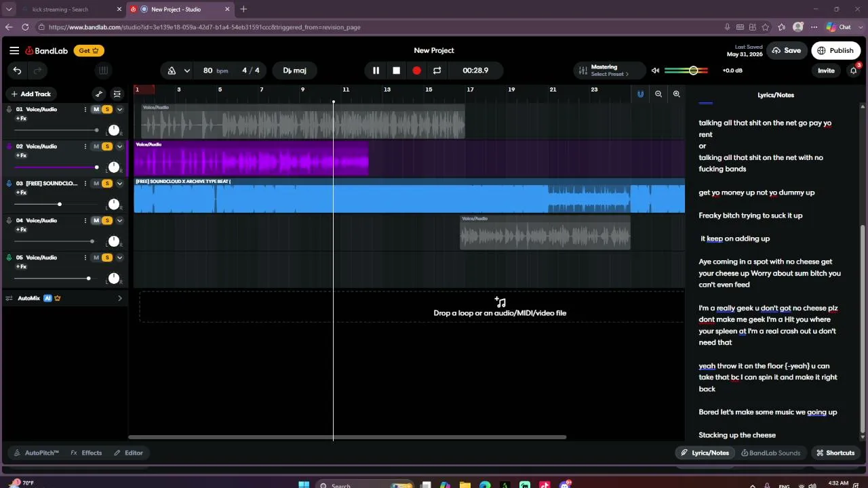
Task: Solo track 01 Voice/Audio
Action: point(107,109)
